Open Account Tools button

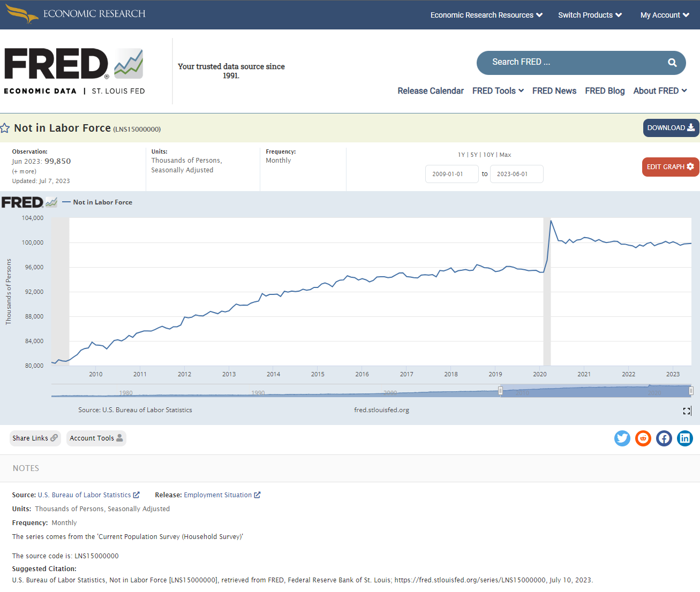pos(96,438)
